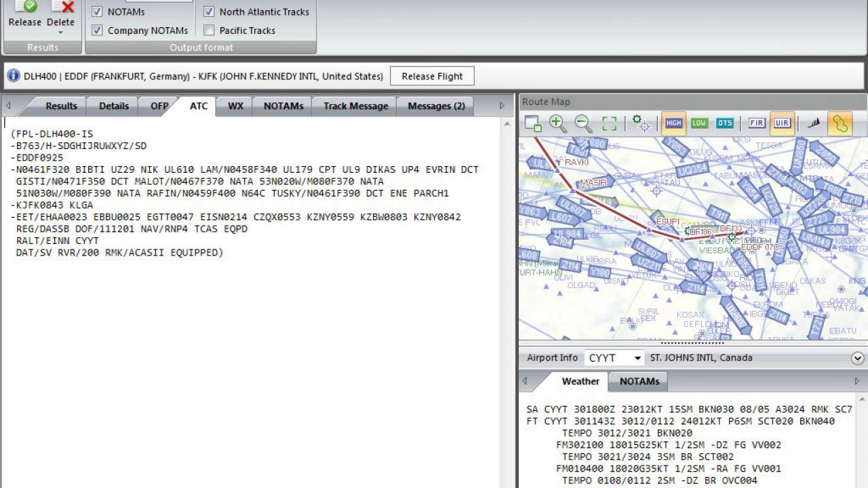868x488 pixels.
Task: Toggle LOW airways layer button
Action: point(699,123)
